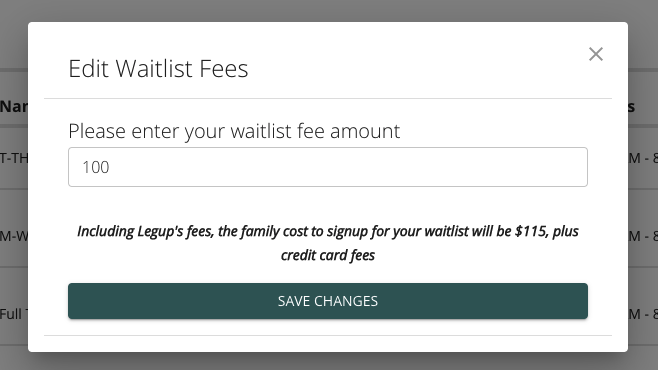Viewport: 658px width, 370px height.
Task: Close the Edit Waitlist Fees dialog
Action: pyautogui.click(x=595, y=54)
